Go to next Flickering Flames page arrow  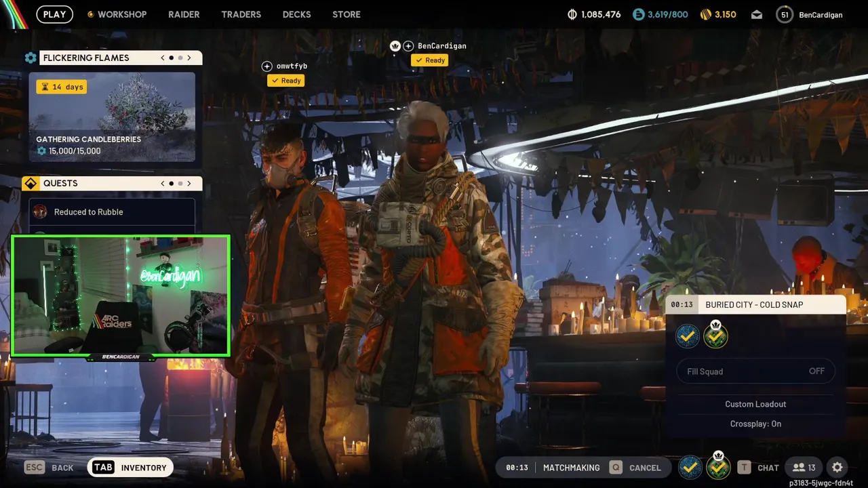tap(189, 58)
